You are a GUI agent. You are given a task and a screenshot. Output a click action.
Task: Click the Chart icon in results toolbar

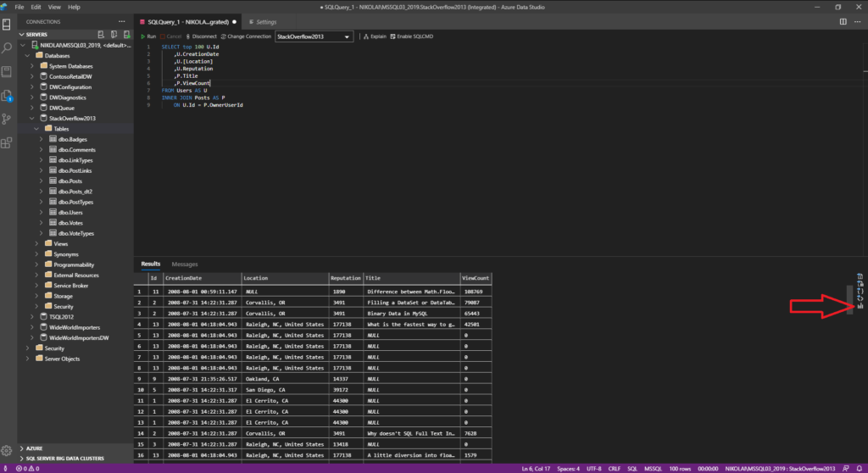tap(860, 306)
